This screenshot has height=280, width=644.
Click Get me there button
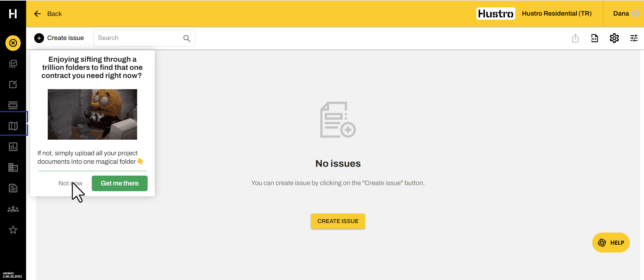[x=120, y=183]
